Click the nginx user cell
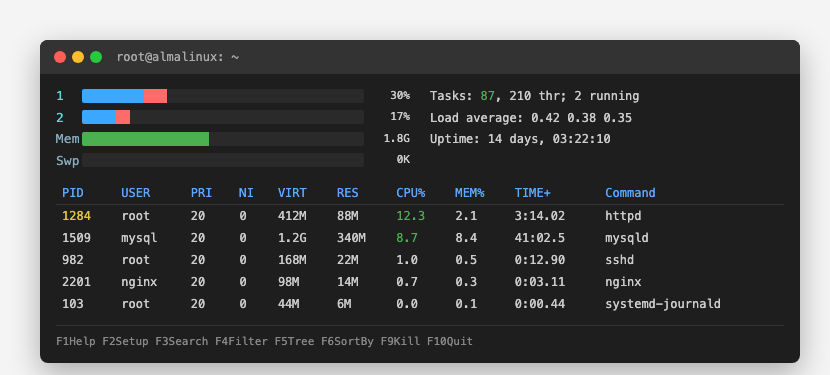The image size is (830, 375). point(139,282)
